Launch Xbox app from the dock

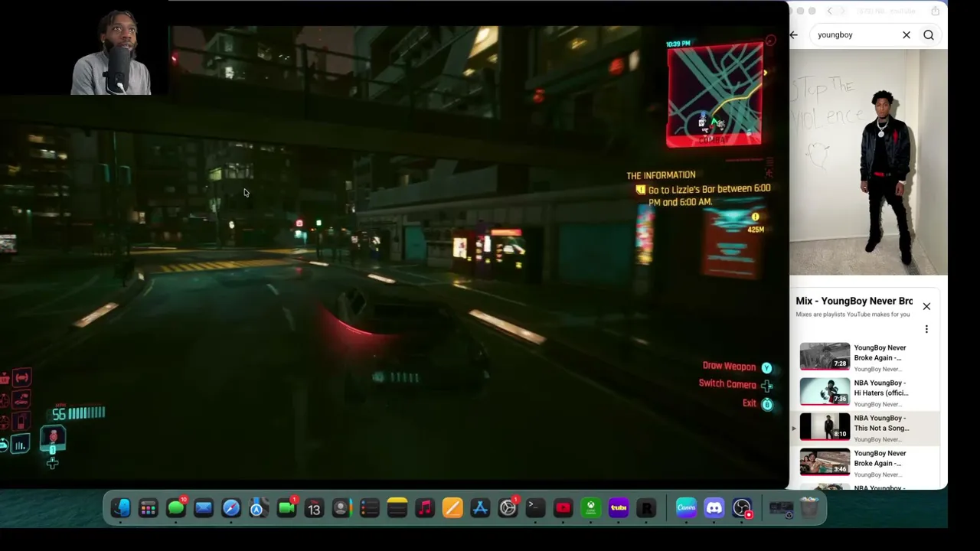coord(590,507)
